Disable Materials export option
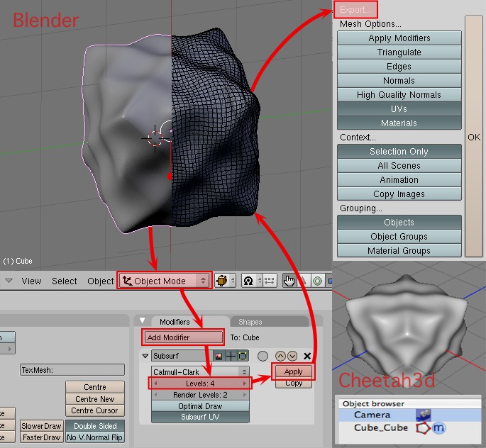Screen dimensions: 486x448 [x=399, y=123]
